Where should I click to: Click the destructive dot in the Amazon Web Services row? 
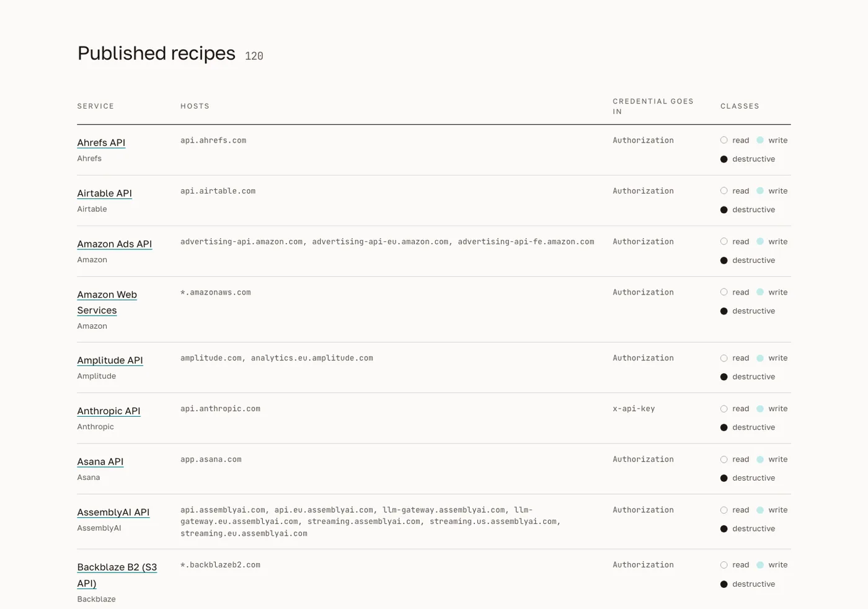tap(724, 311)
